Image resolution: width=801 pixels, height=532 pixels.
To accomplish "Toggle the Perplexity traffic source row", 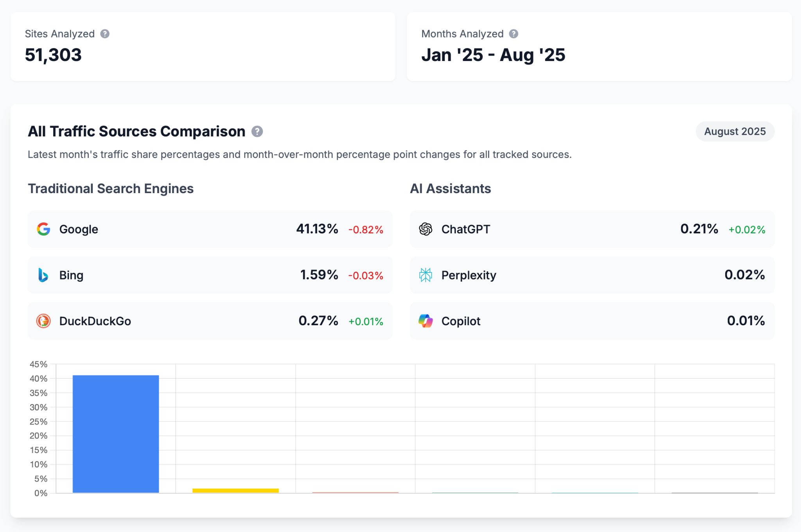I will tap(592, 275).
